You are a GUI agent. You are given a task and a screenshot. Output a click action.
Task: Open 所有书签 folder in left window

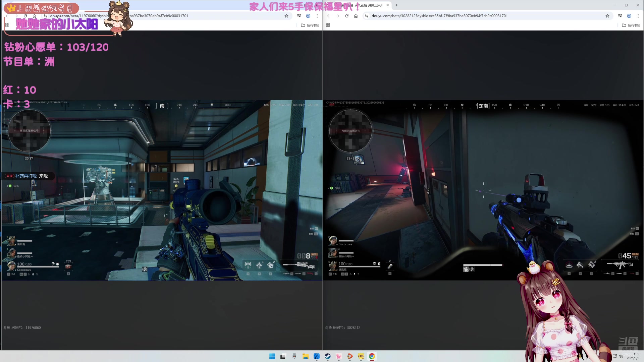click(310, 25)
